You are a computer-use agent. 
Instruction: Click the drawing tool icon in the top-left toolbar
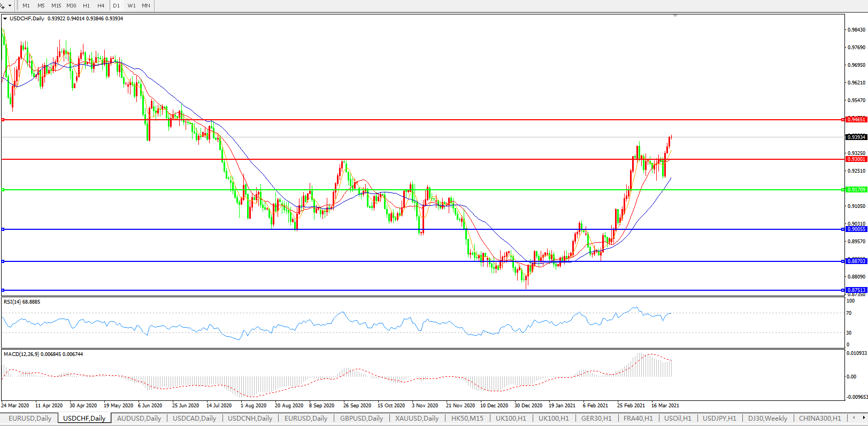pyautogui.click(x=3, y=5)
